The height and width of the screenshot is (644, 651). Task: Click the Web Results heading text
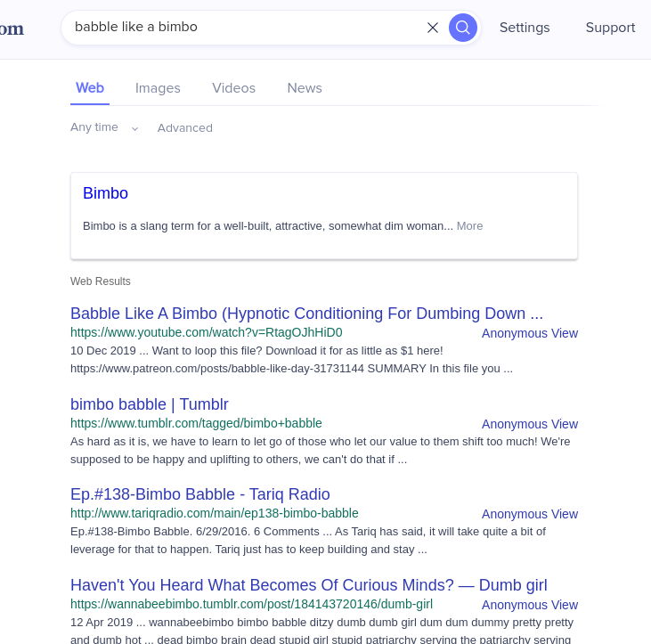(101, 281)
